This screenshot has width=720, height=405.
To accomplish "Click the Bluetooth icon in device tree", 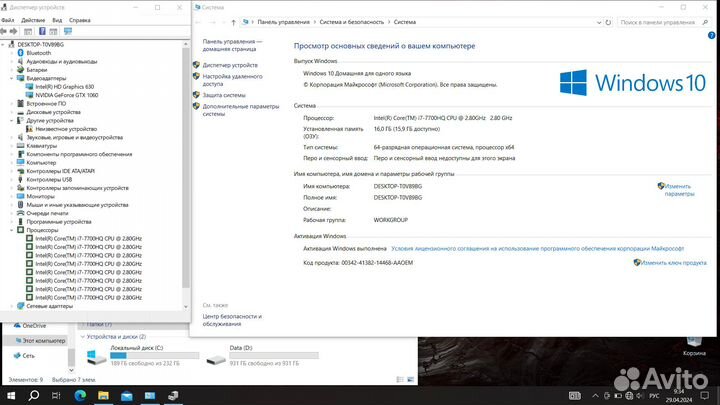I will [x=20, y=53].
